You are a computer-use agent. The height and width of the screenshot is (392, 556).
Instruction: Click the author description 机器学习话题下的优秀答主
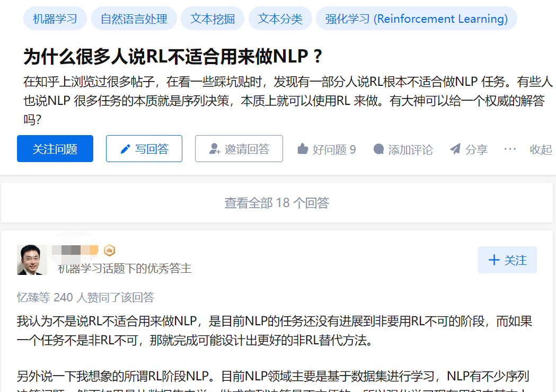tap(125, 268)
